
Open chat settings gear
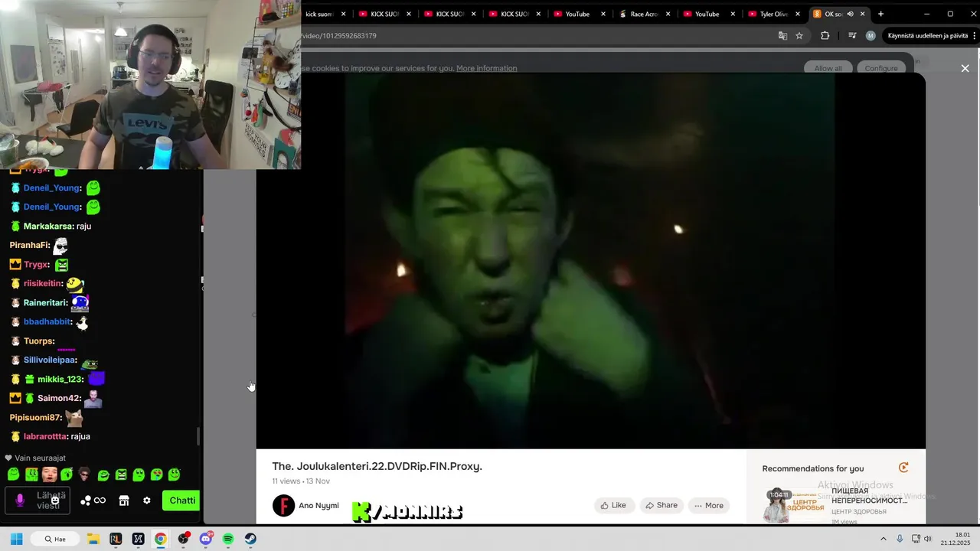[147, 500]
